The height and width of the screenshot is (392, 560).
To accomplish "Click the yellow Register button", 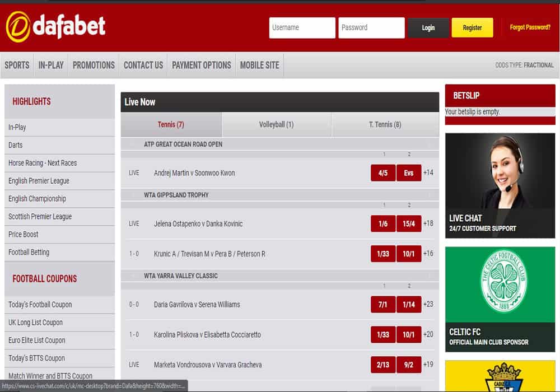I will [472, 27].
